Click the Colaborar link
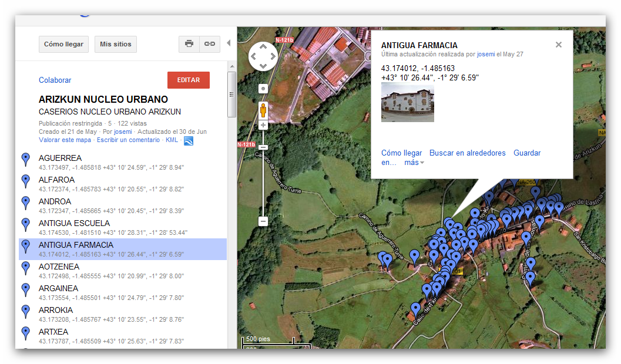The height and width of the screenshot is (364, 621). tap(55, 80)
